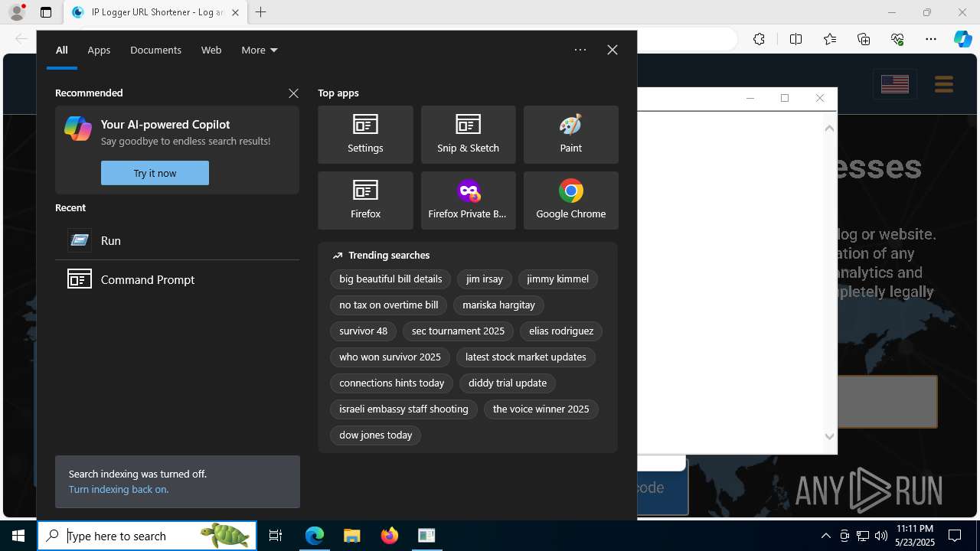This screenshot has width=980, height=551.
Task: Switch to Microsoft Edge on taskbar
Action: [x=315, y=536]
